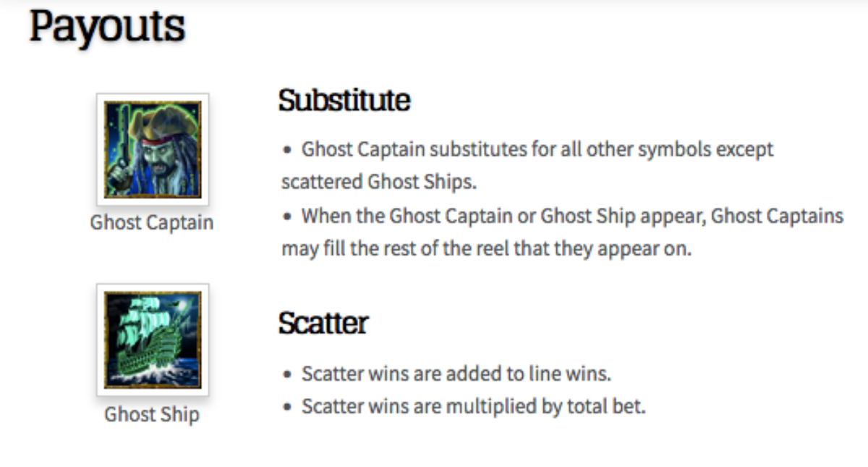Click the Ghost Captain symbol icon
The image size is (868, 467).
pyautogui.click(x=153, y=149)
